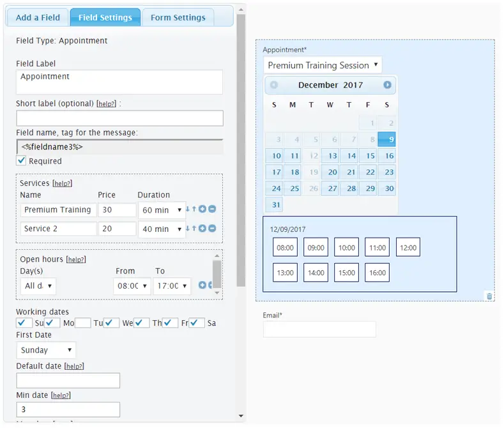504x428 pixels.
Task: Add a service after Premium Training row
Action: (x=202, y=210)
